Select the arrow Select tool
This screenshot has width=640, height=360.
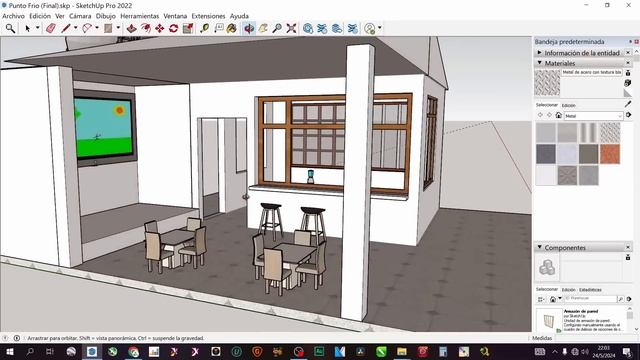tap(27, 28)
